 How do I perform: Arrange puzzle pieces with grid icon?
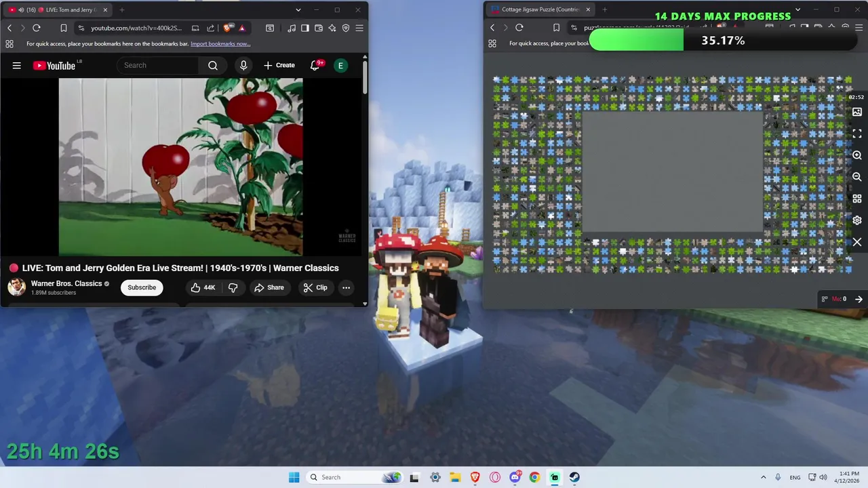click(x=857, y=199)
